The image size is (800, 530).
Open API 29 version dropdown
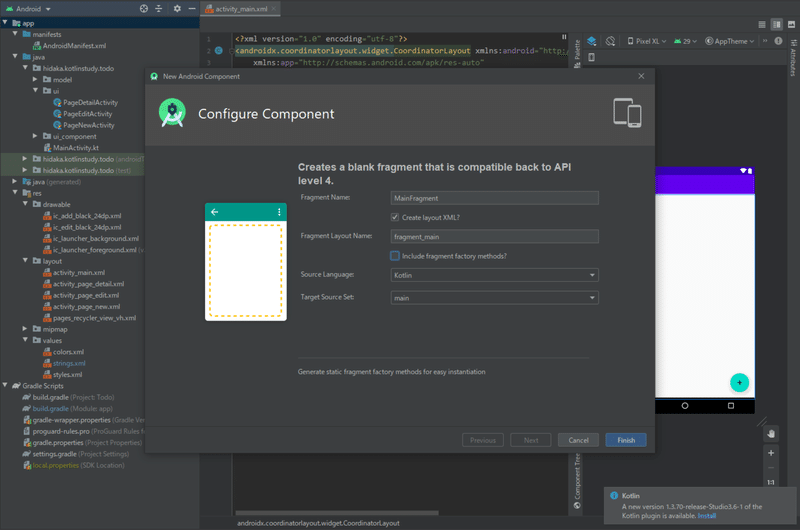[685, 41]
